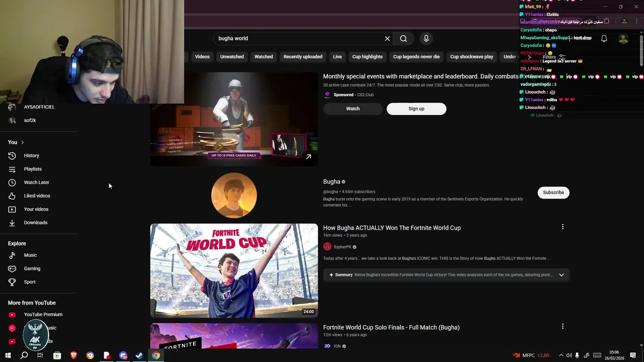Open Task View on the taskbar
Image resolution: width=644 pixels, height=362 pixels.
[40, 355]
